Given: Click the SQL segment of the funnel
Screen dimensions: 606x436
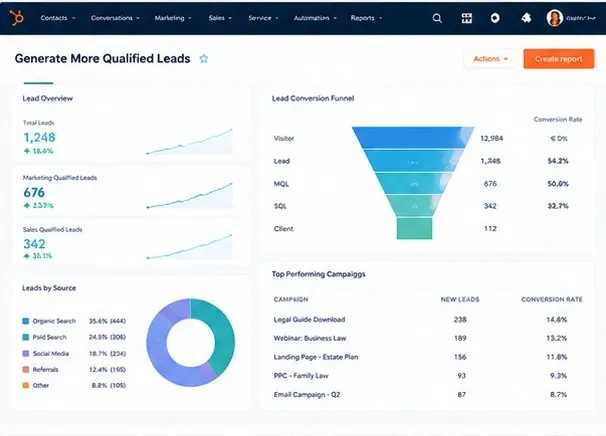Looking at the screenshot, I should (414, 205).
